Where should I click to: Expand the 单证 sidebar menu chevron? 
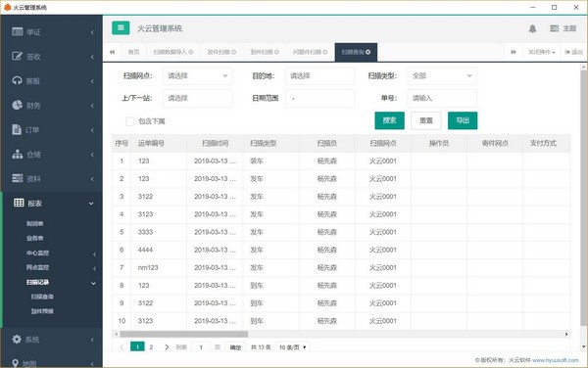tap(92, 32)
